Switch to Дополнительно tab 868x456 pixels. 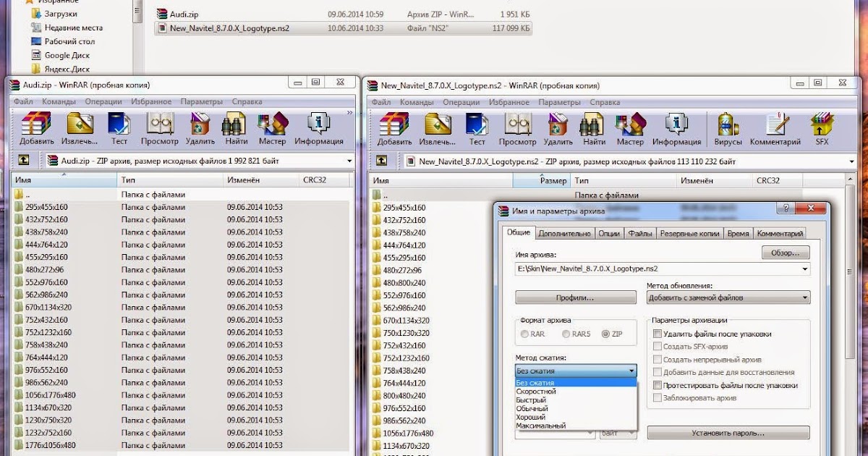[x=565, y=234]
